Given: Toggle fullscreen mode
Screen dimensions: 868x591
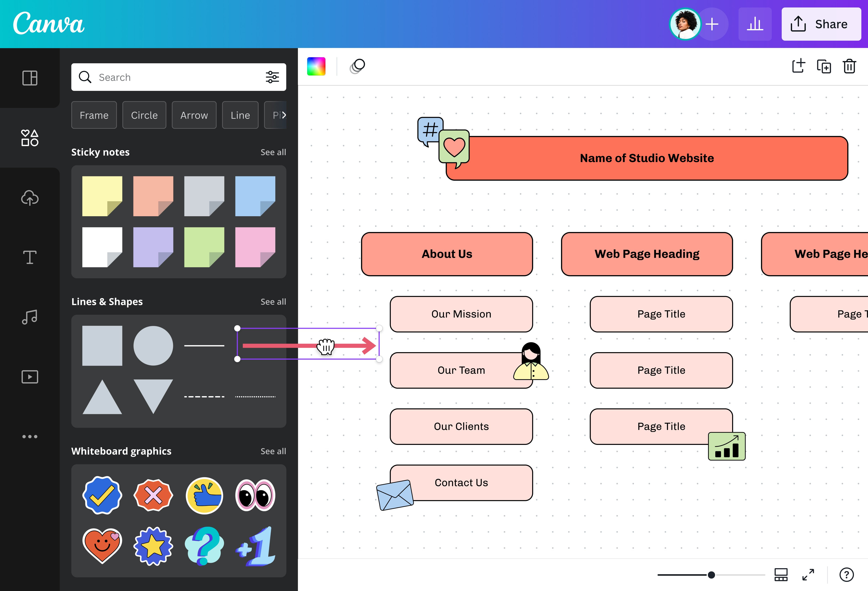Looking at the screenshot, I should click(x=808, y=575).
